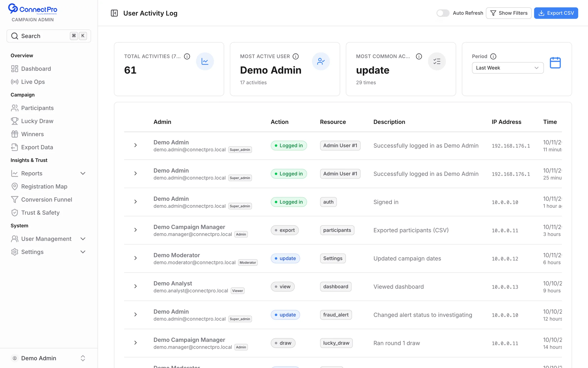Image resolution: width=588 pixels, height=368 pixels.
Task: Click the participants resource badge
Action: click(337, 230)
